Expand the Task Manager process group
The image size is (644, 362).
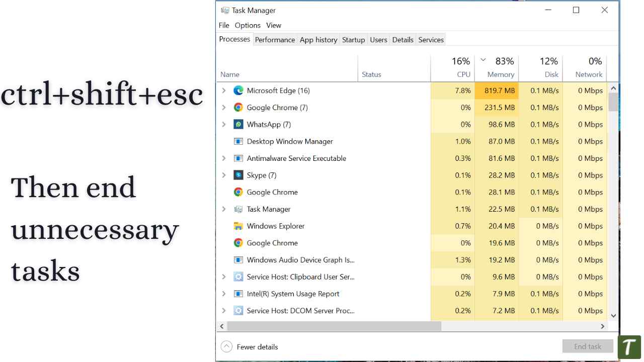pyautogui.click(x=224, y=209)
